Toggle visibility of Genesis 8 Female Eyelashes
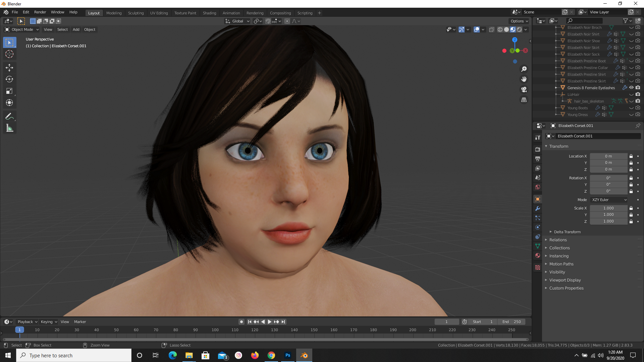This screenshot has width=644, height=362. click(x=631, y=88)
